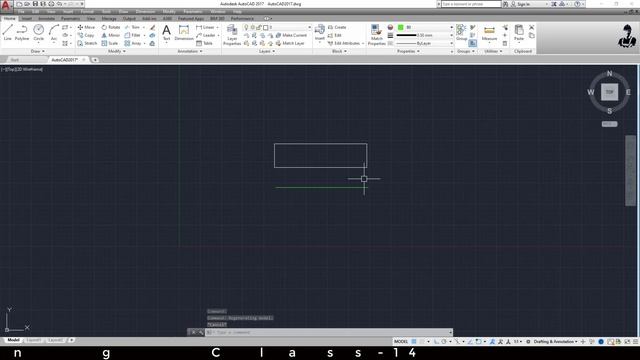The image size is (640, 360).
Task: Click the keyword search box
Action: pos(471,4)
